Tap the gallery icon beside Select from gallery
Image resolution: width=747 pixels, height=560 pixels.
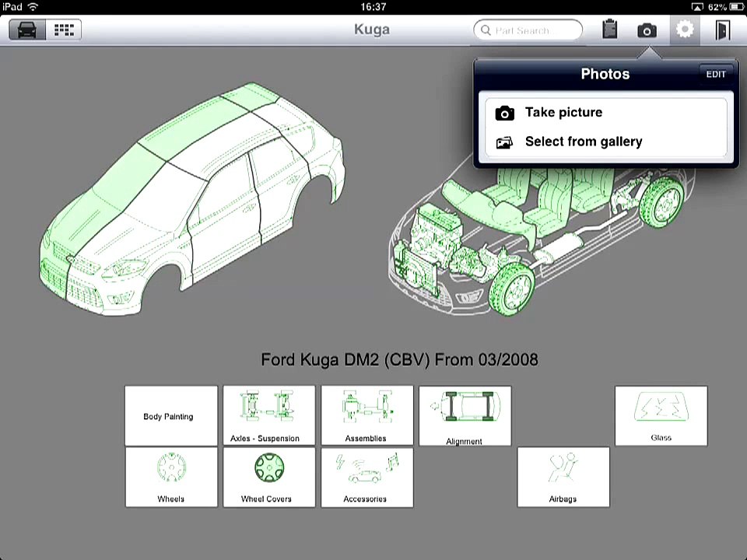tap(504, 142)
